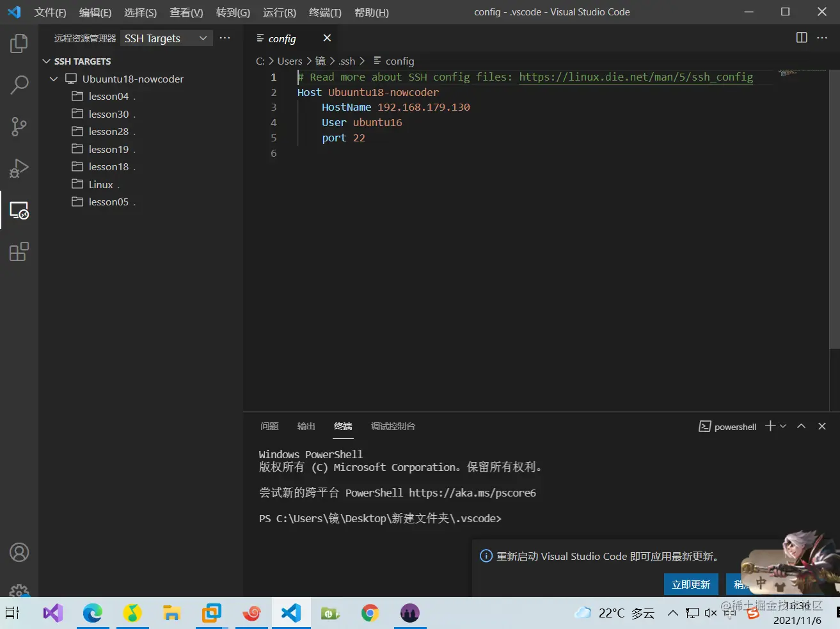Open the Remote Explorer view
Screen dimensions: 840x629
(x=19, y=210)
